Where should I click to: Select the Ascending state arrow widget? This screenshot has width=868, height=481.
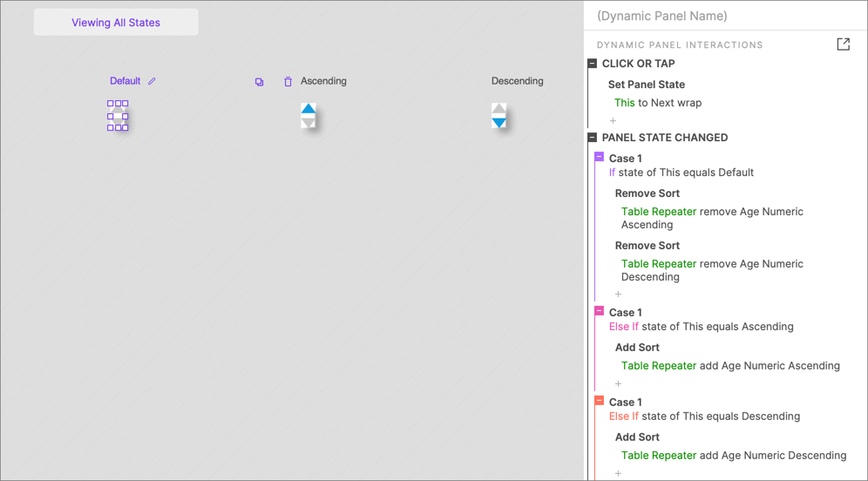click(309, 115)
